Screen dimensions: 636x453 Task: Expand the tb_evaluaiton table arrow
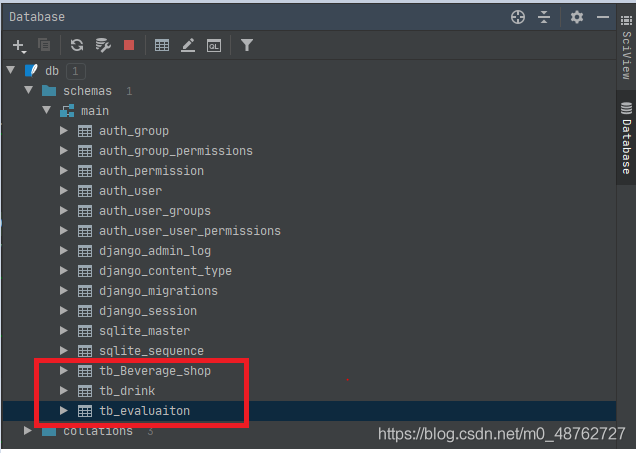tap(64, 410)
